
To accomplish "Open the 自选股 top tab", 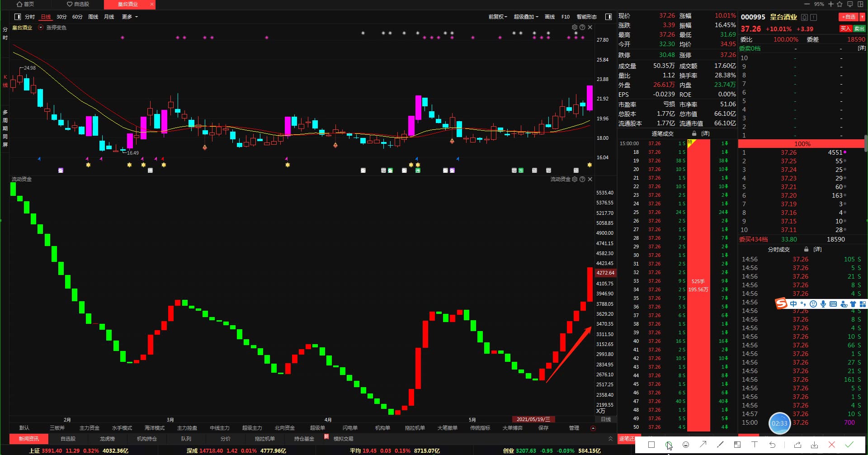I will (x=78, y=4).
